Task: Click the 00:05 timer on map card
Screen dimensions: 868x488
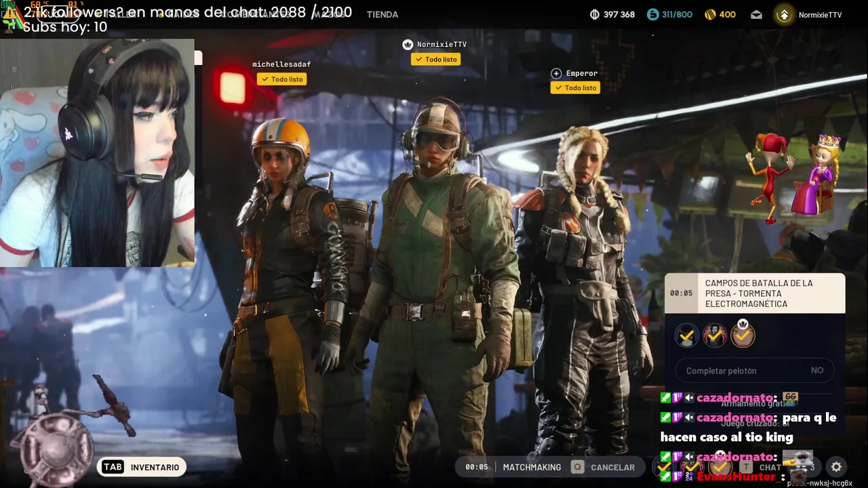Action: pos(681,293)
